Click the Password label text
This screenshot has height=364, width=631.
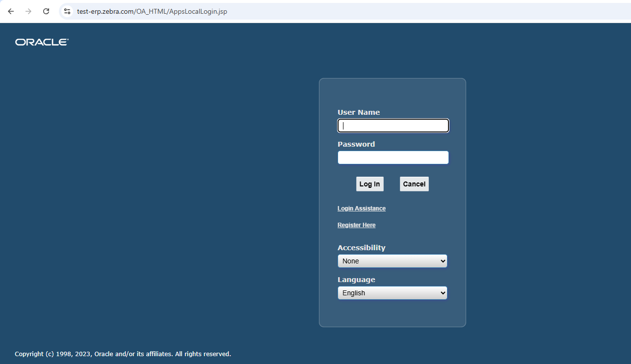point(356,144)
